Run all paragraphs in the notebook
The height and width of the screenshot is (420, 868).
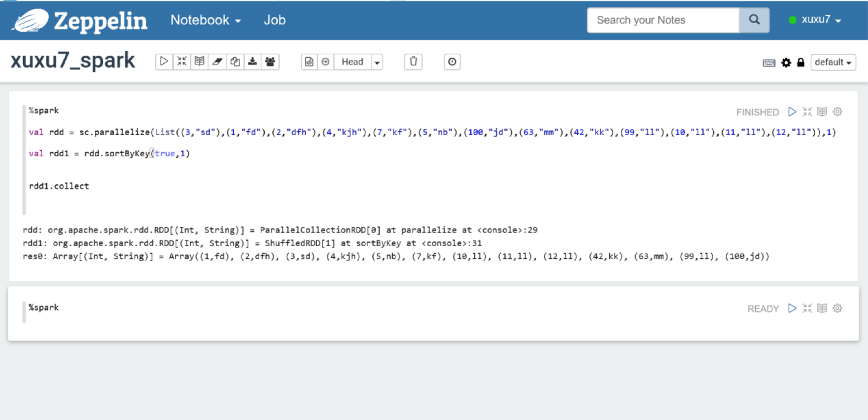[164, 62]
